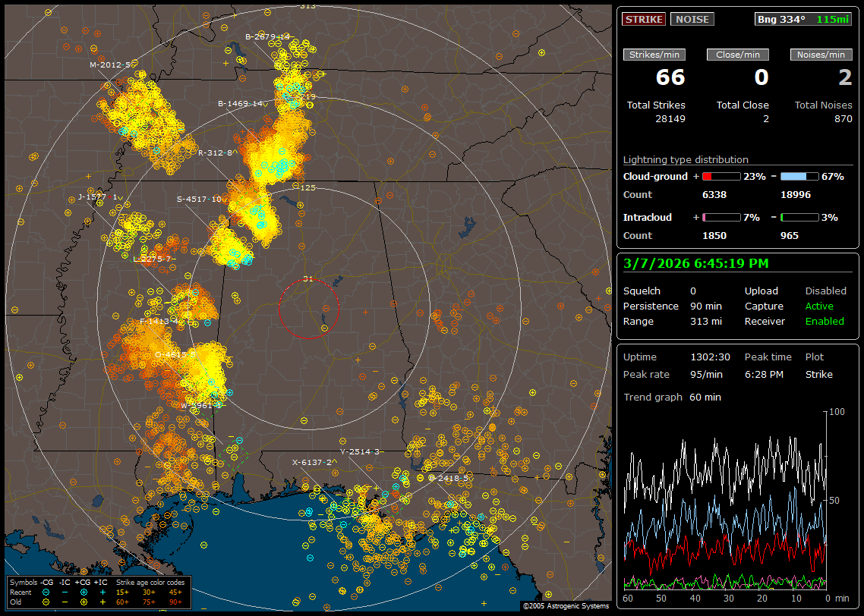This screenshot has height=616, width=864.
Task: Click the Strikes/min header
Action: click(654, 55)
